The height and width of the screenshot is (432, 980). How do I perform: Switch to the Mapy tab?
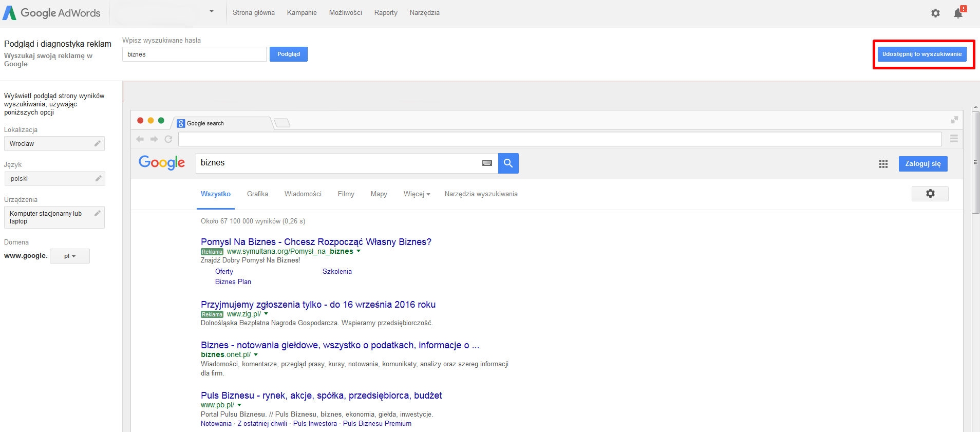[379, 194]
